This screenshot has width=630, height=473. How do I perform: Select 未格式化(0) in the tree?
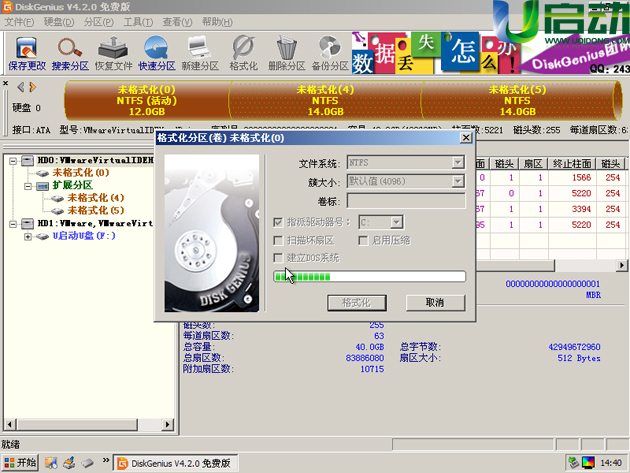pyautogui.click(x=80, y=173)
